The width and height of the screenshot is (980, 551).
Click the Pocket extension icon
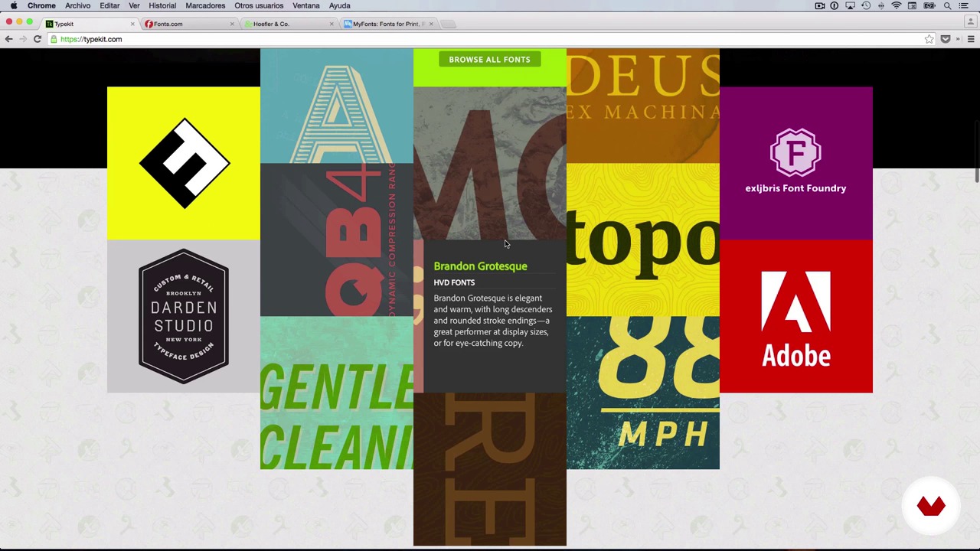(x=946, y=39)
